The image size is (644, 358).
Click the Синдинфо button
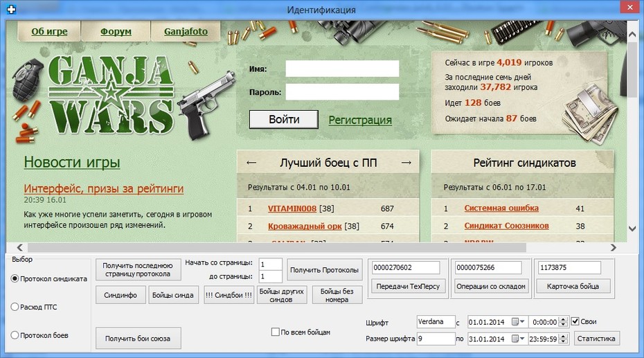pos(120,295)
